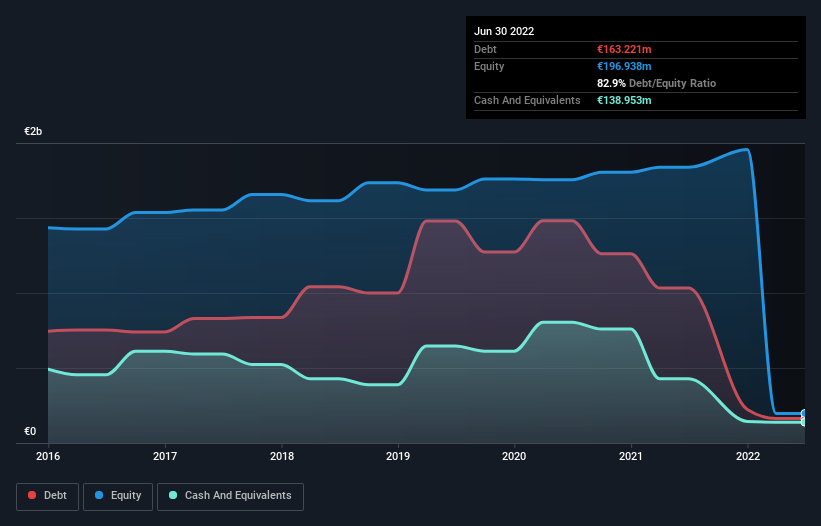821x526 pixels.
Task: Click the Jun 30 2022 tooltip date
Action: (504, 31)
